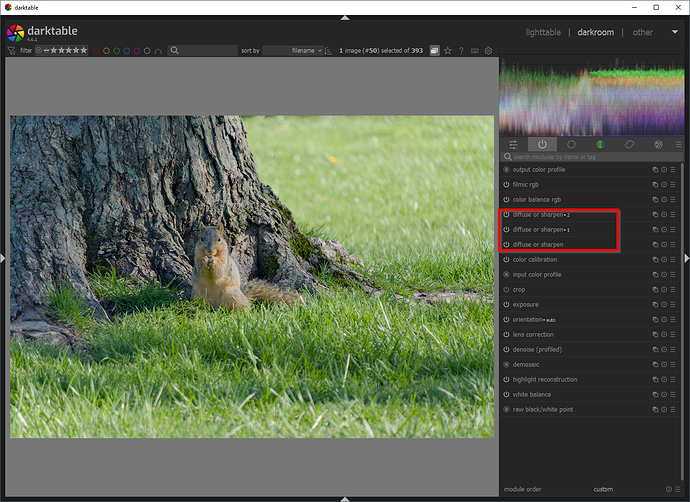The width and height of the screenshot is (690, 502).
Task: Open presets for denoise (profiled)
Action: [x=673, y=349]
